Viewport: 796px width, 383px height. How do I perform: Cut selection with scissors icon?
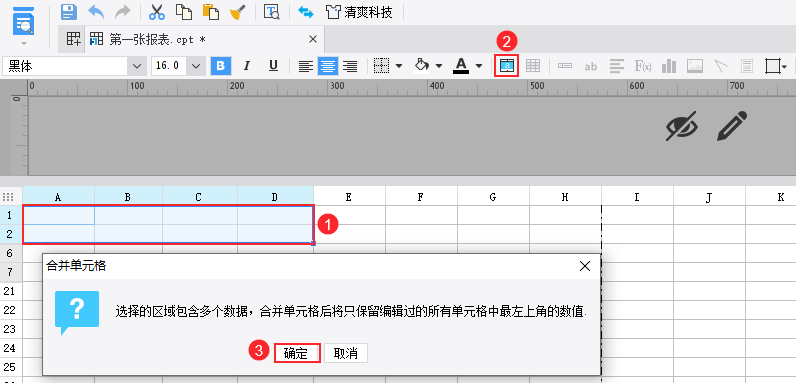(157, 12)
